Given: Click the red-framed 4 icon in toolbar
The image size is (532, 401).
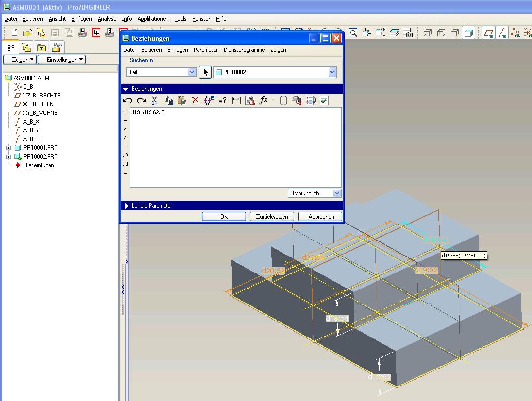Looking at the screenshot, I should (96, 33).
